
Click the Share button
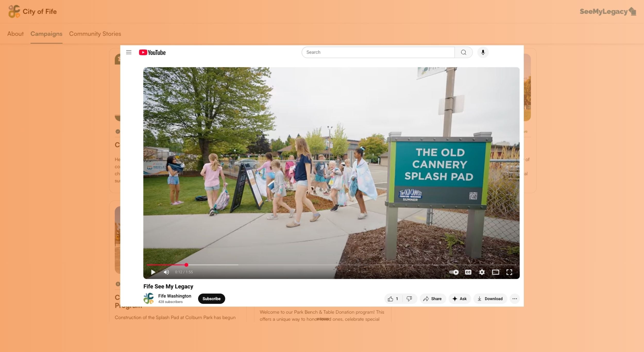(x=433, y=299)
